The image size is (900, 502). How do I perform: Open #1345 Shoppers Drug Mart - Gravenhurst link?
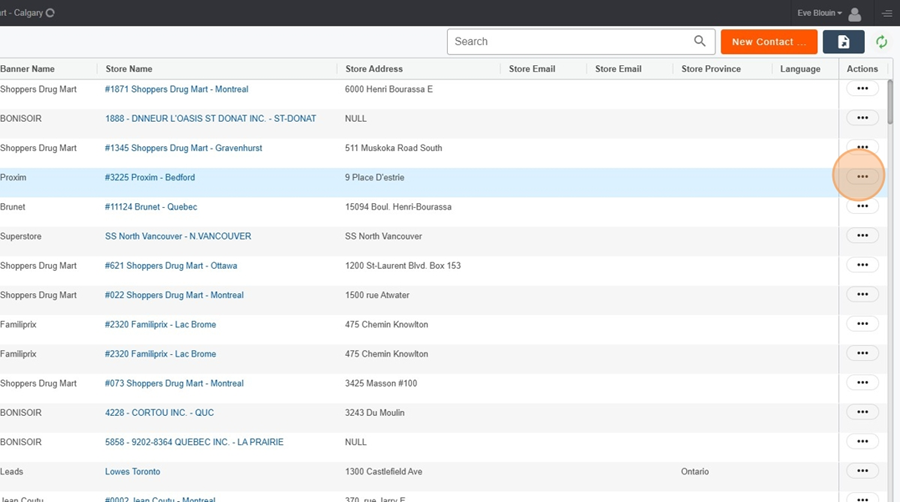coord(183,148)
